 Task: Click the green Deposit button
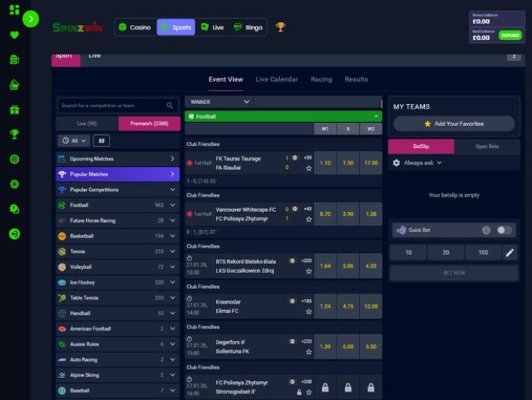[510, 35]
